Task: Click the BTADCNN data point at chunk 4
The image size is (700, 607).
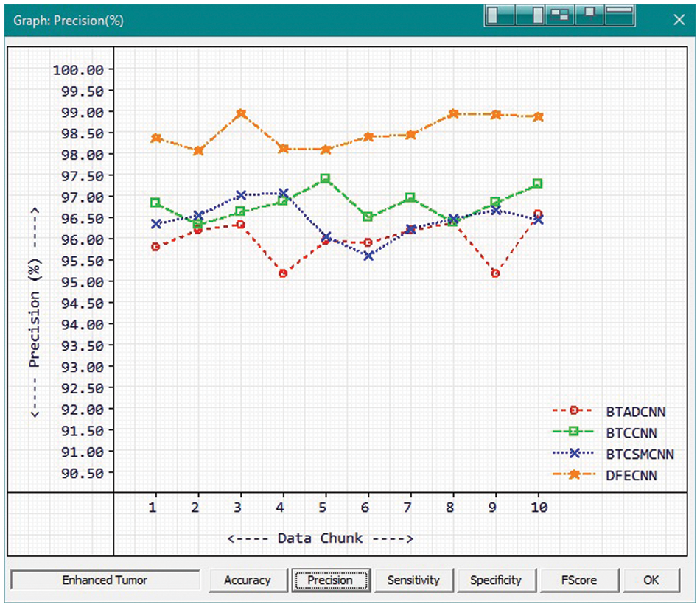Action: (x=283, y=273)
